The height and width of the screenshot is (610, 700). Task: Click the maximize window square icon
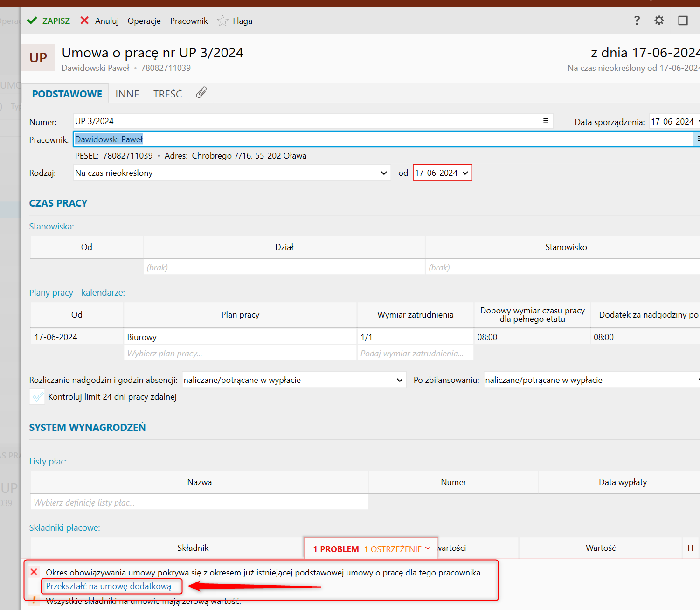[683, 21]
